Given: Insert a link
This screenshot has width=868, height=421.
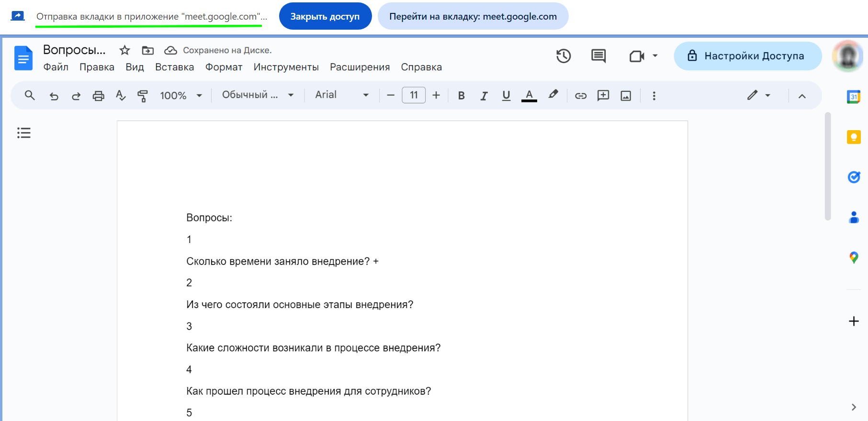Looking at the screenshot, I should [x=581, y=96].
